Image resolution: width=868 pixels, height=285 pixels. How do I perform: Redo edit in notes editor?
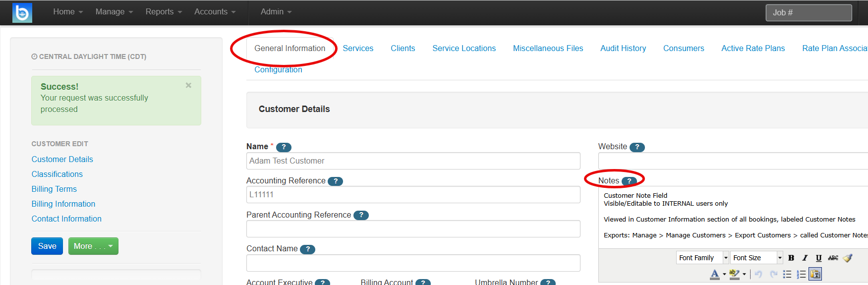point(773,274)
